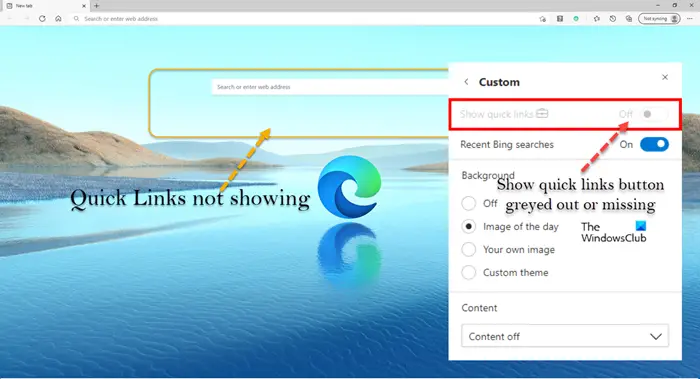Click the address bar at top

(x=304, y=19)
